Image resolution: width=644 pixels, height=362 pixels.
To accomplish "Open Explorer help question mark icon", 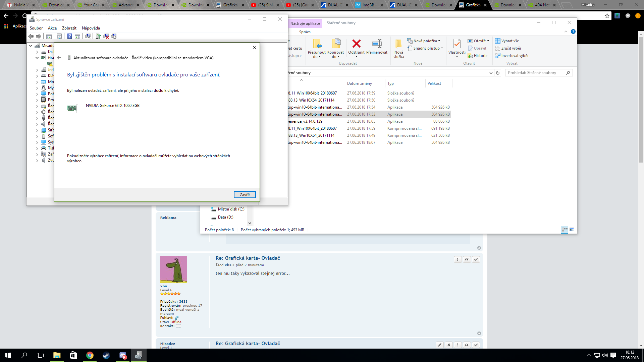I will point(573,32).
